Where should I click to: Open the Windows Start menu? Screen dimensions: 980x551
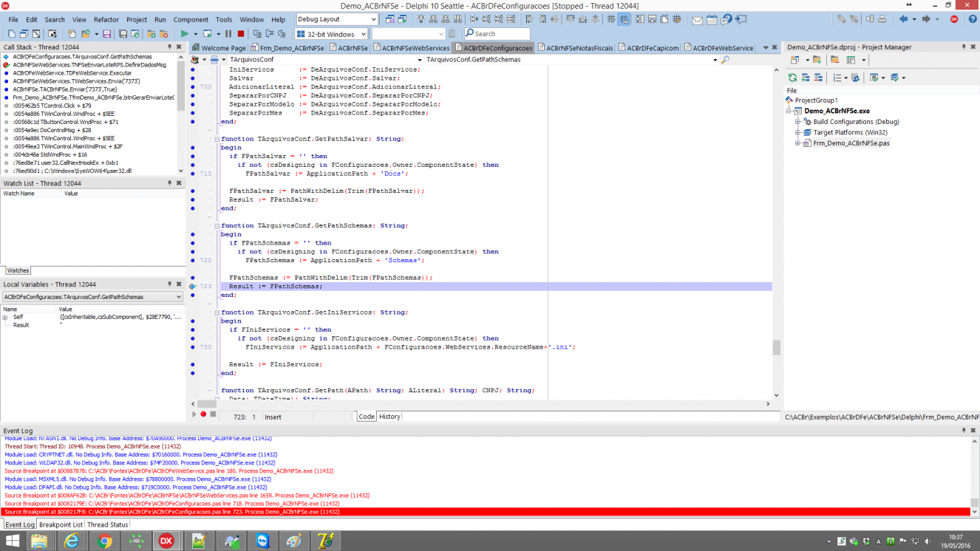pyautogui.click(x=13, y=541)
